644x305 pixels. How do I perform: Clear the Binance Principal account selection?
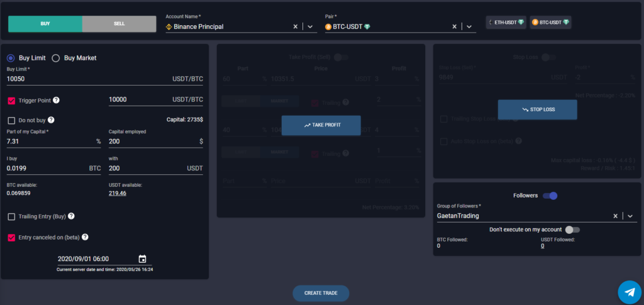pos(296,26)
